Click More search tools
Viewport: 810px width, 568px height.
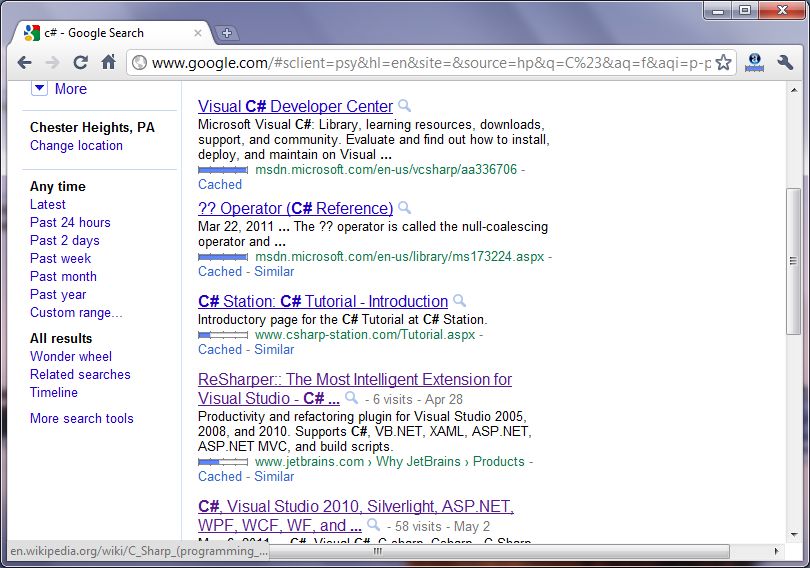(x=82, y=419)
